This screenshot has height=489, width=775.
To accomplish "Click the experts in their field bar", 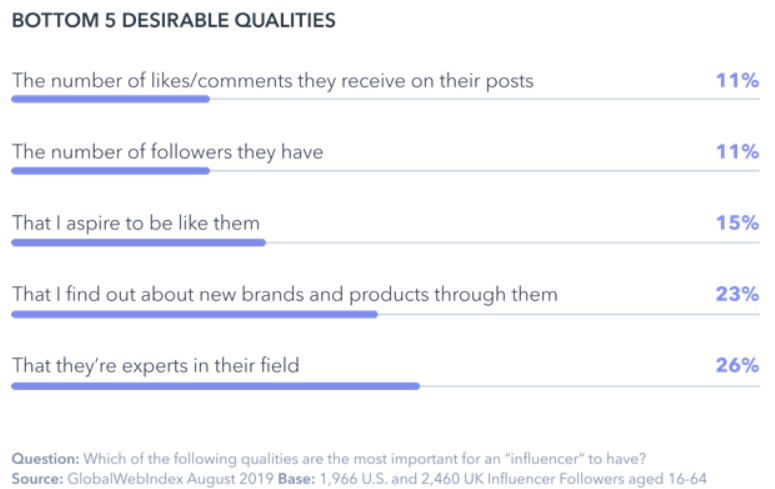I will 215,385.
